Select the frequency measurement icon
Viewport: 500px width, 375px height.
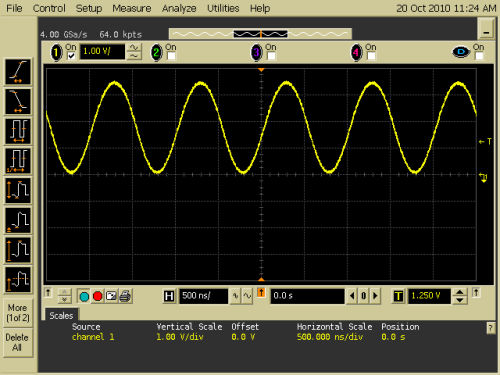(18, 161)
